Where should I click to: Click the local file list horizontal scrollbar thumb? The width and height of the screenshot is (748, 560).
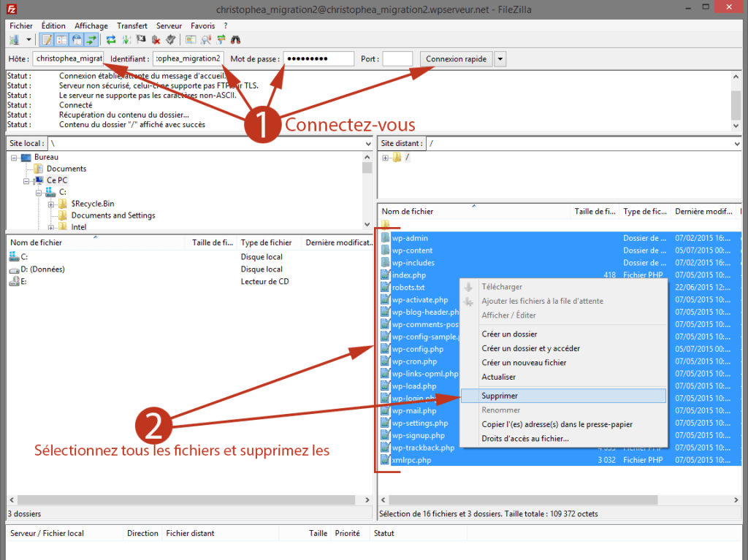[188, 500]
